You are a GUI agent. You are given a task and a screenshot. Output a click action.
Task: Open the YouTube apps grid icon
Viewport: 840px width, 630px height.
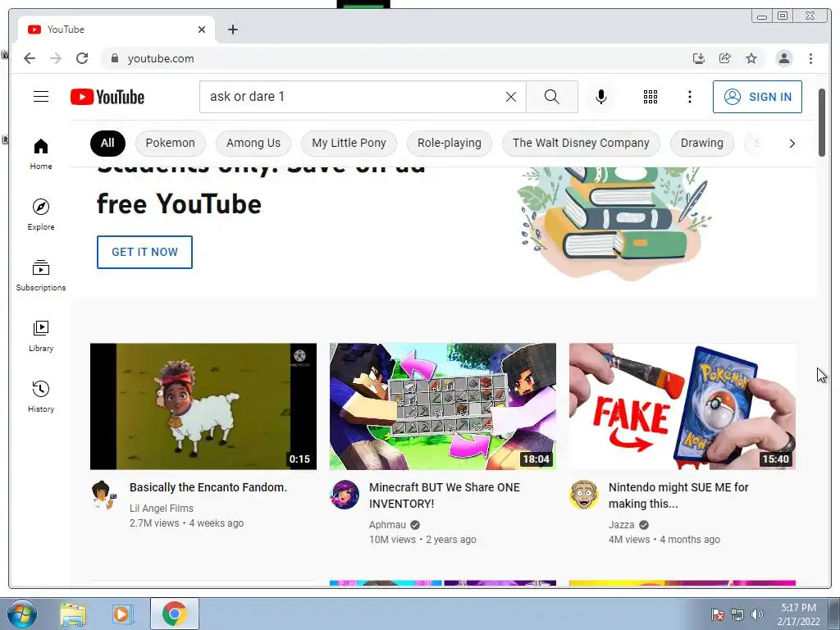651,97
